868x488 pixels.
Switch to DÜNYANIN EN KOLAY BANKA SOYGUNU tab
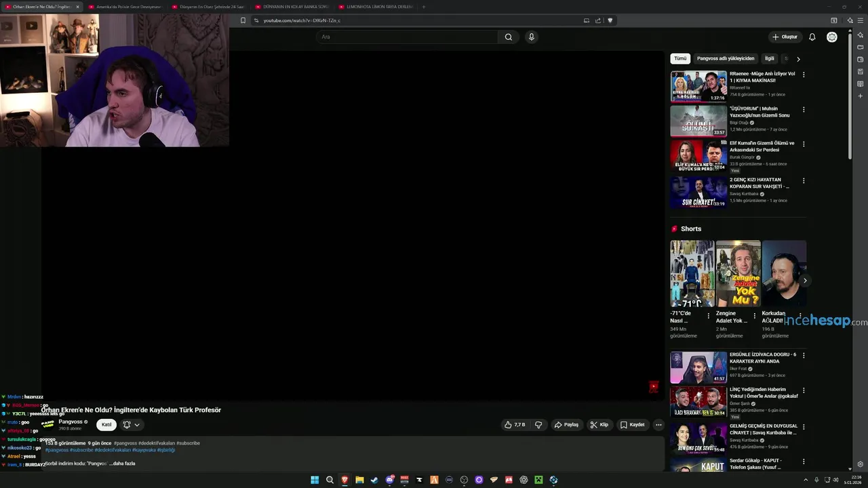pos(292,7)
